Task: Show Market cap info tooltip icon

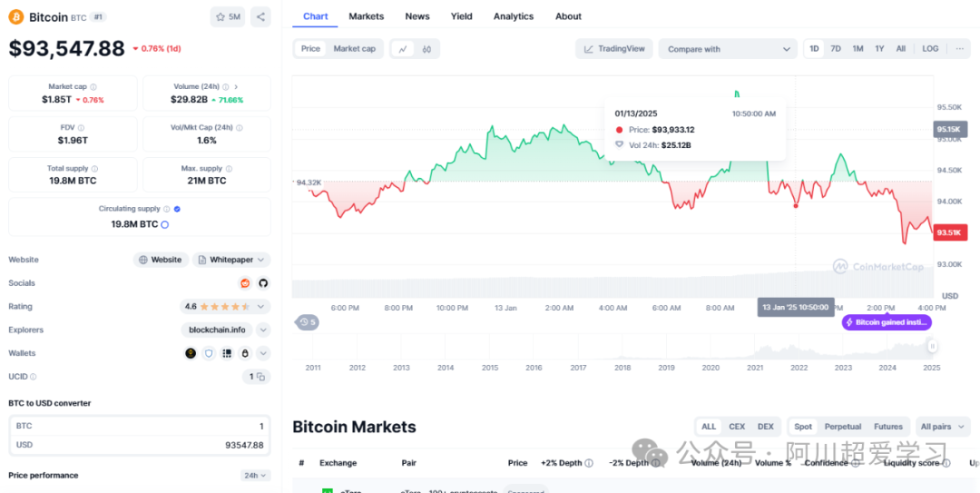Action: click(x=93, y=87)
